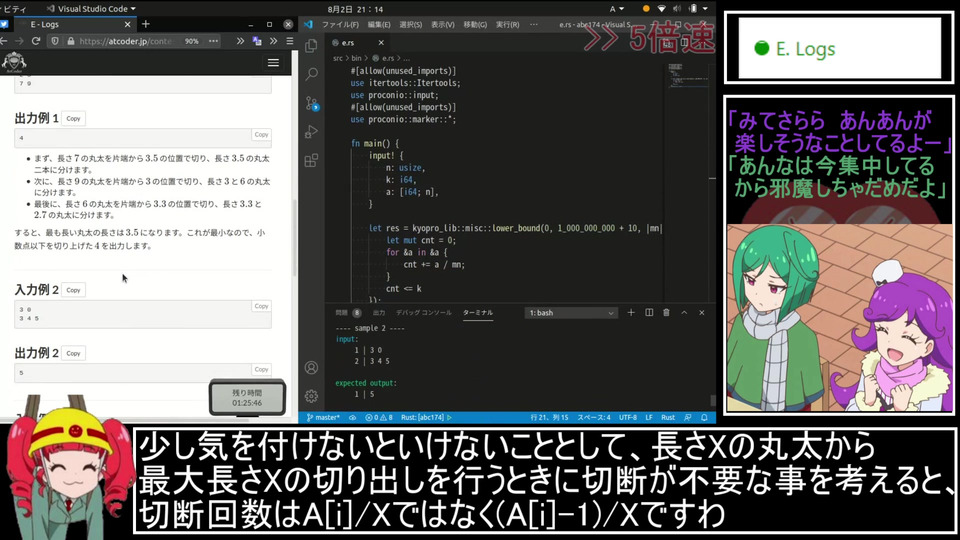Open Extensions view in VS Code

coord(311,160)
